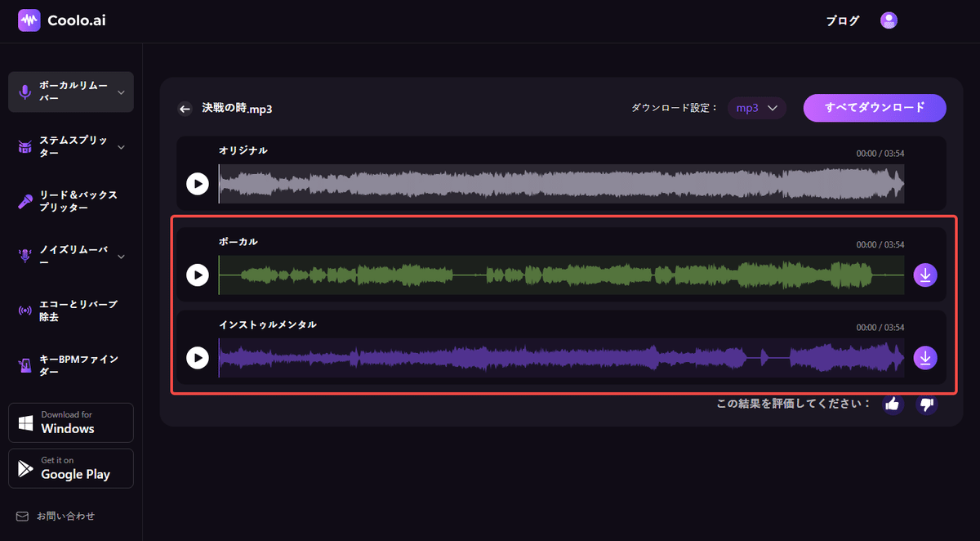
Task: Play the ボーカル track
Action: pos(198,275)
